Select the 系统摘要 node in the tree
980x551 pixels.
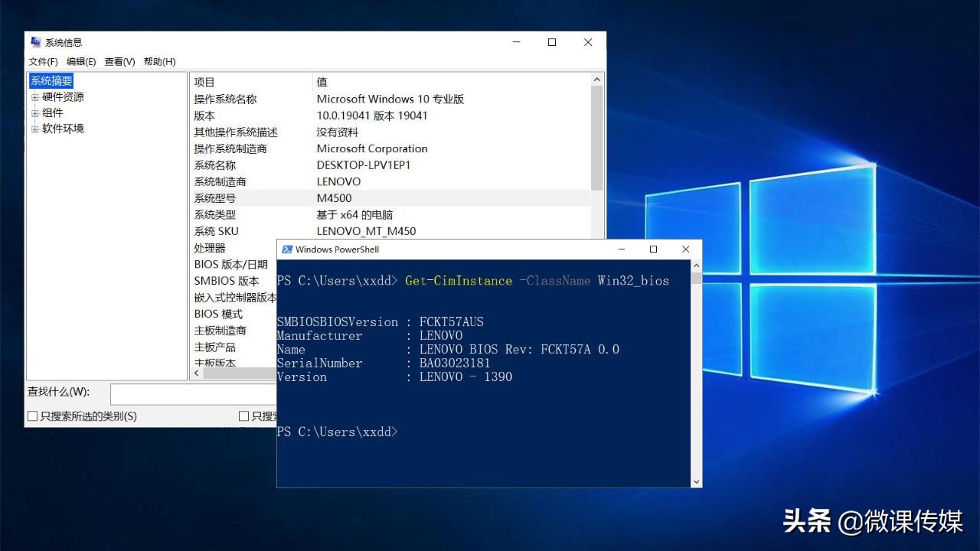51,80
